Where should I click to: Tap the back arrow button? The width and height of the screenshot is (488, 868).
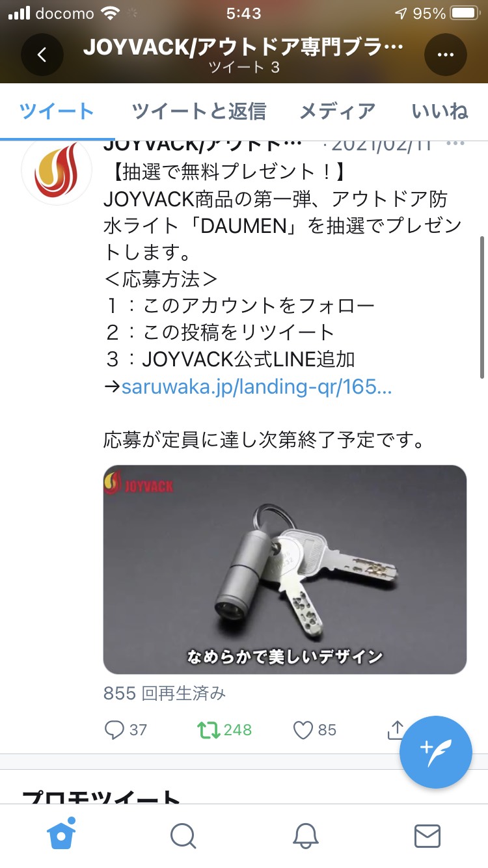[x=42, y=55]
